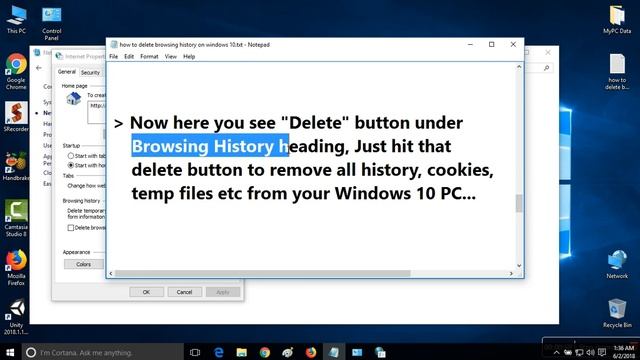Open the Notepad View menu
The image size is (640, 360).
pos(171,56)
